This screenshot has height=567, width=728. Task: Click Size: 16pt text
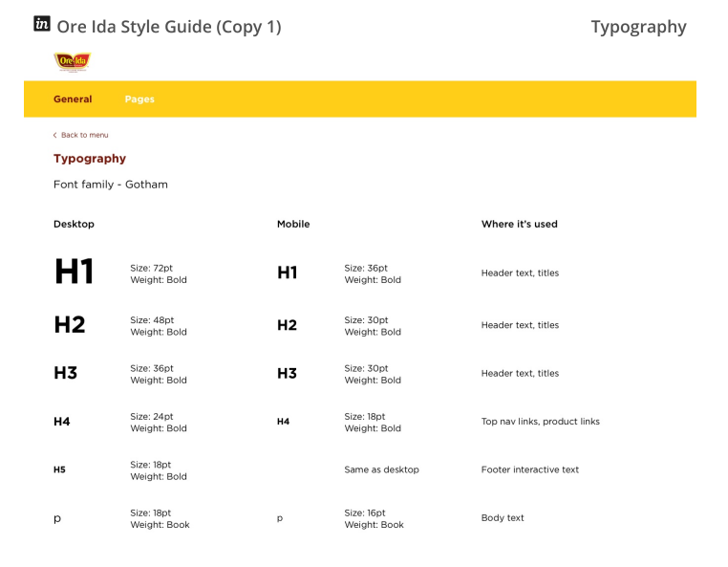[x=364, y=513]
